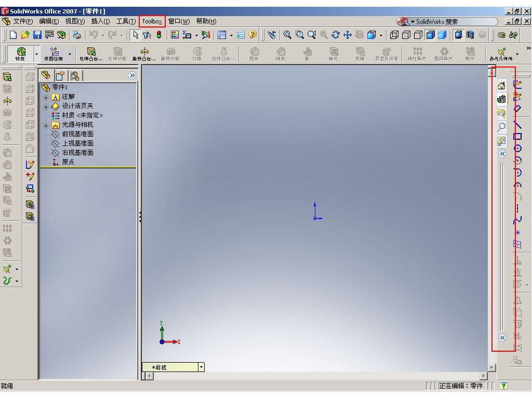The width and height of the screenshot is (532, 399).
Task: Click the Zoom to Fit magnifier icon
Action: point(287,35)
